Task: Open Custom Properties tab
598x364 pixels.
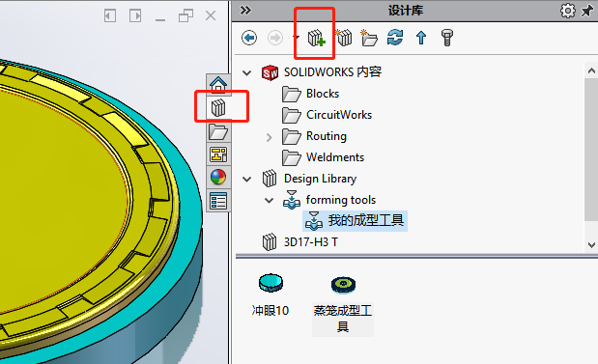Action: (x=218, y=201)
